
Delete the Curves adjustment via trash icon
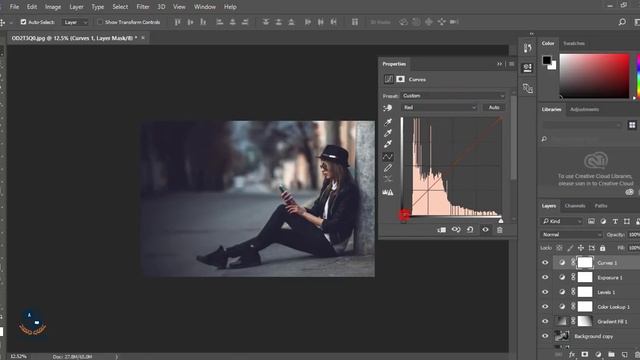point(500,230)
